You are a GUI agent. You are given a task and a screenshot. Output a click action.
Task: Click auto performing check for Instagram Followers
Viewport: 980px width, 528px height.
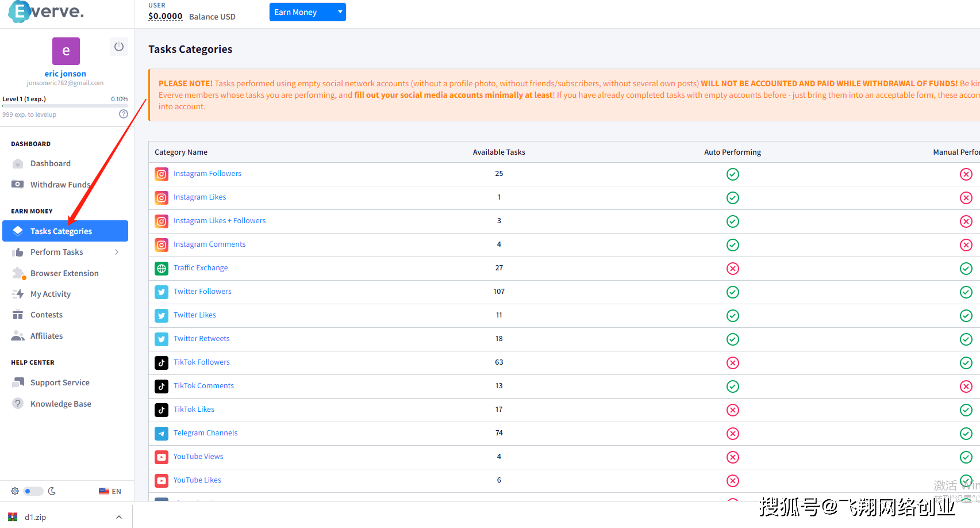[732, 174]
